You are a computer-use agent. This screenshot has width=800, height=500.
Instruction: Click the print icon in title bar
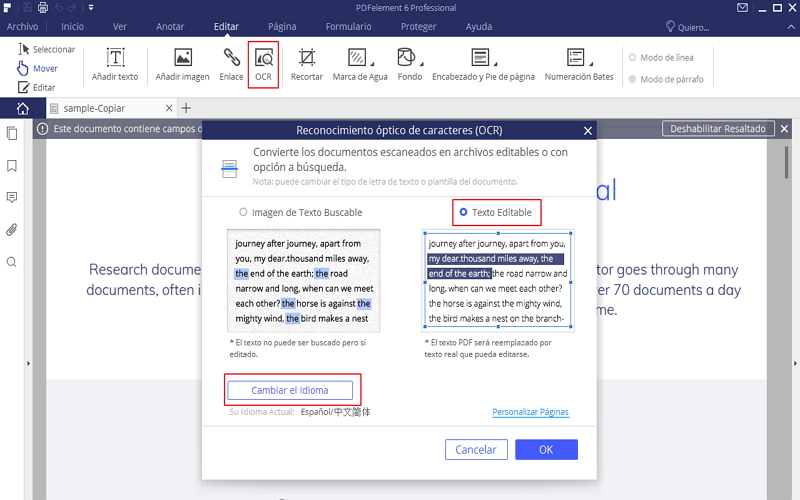pos(43,8)
